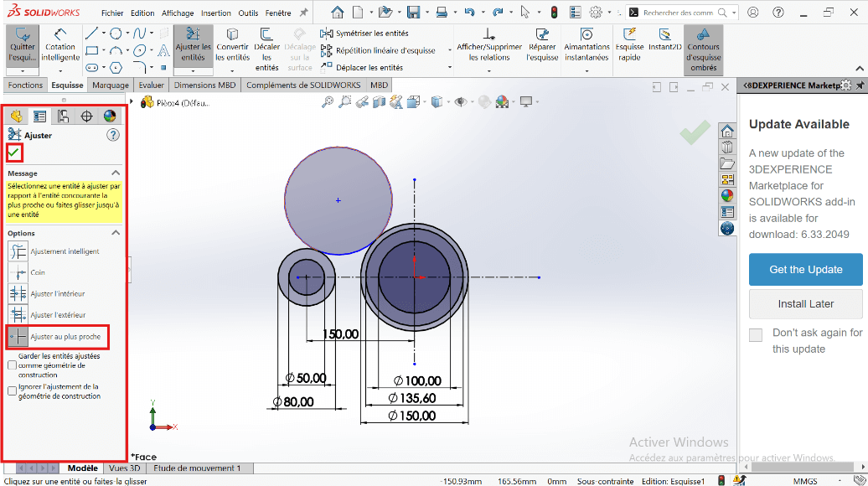Viewport: 868px width, 486px height.
Task: Switch to the Fonctions tab
Action: pyautogui.click(x=25, y=85)
